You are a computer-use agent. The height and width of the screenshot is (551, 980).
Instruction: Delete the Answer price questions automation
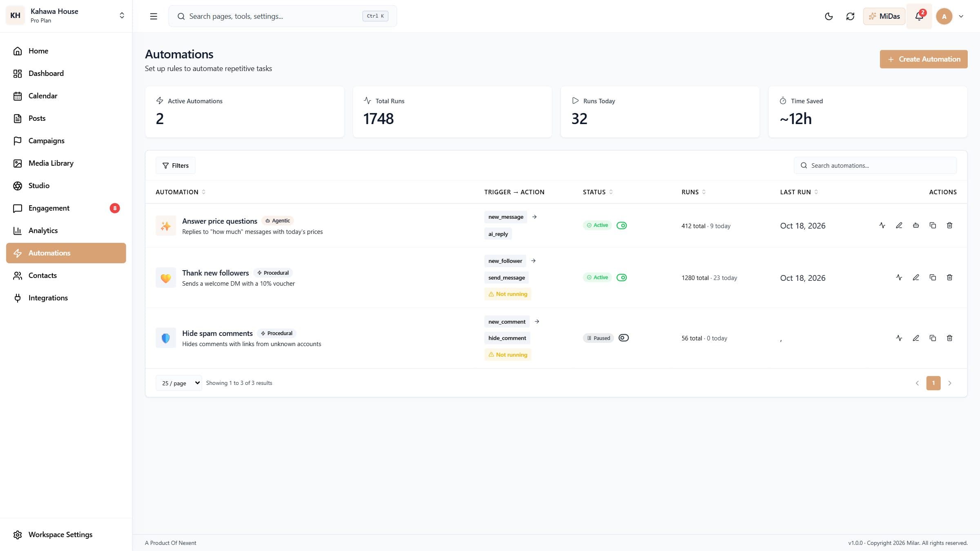(949, 225)
